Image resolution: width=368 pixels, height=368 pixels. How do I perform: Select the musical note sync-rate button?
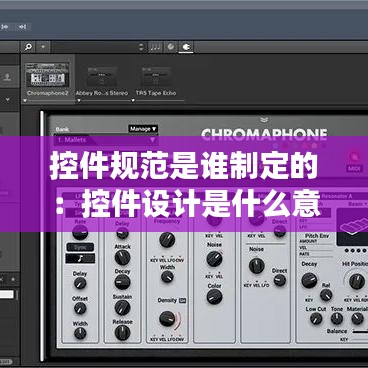coord(80,258)
